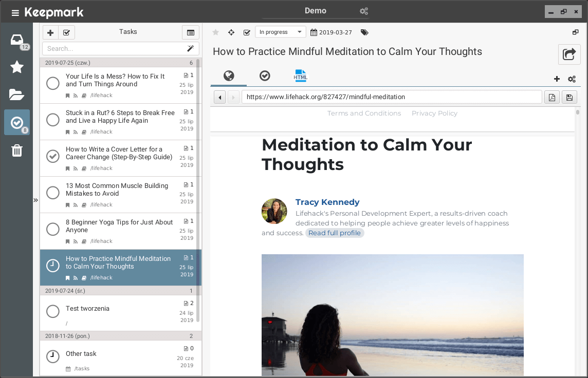
Task: Open the Favorites star in sidebar
Action: 17,67
